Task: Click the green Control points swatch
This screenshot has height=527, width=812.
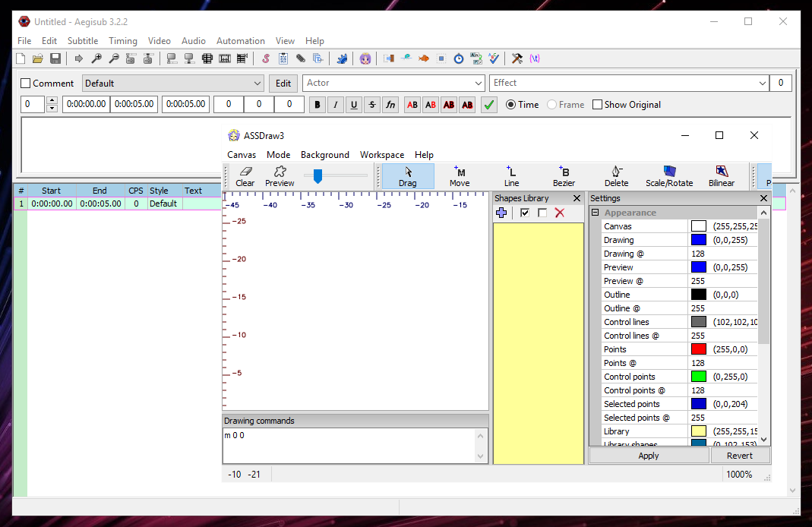Action: pos(699,377)
